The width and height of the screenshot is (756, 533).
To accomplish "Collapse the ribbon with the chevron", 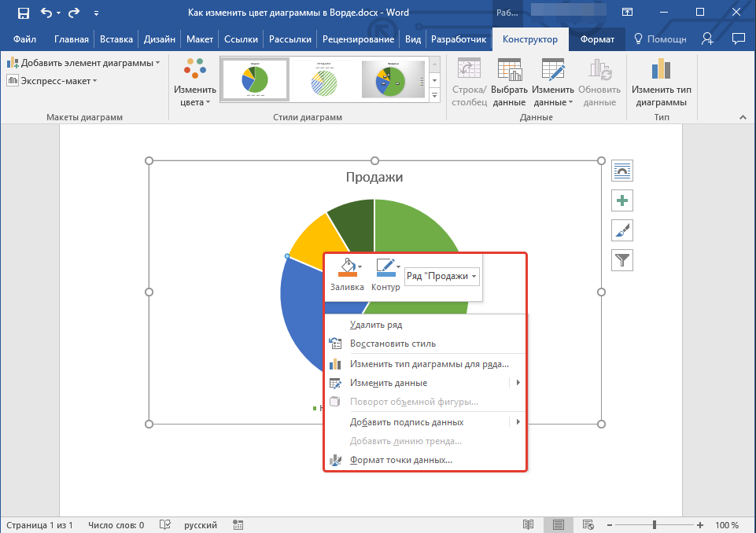I will pos(743,117).
